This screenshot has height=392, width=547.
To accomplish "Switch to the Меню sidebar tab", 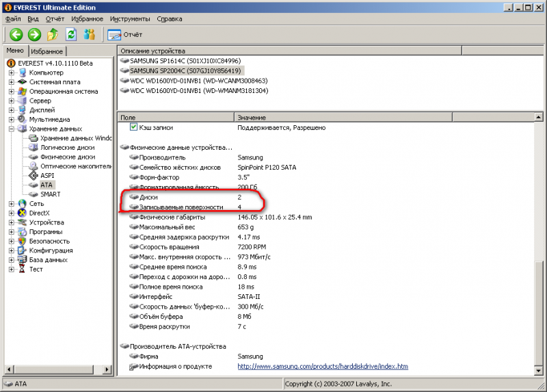I will coord(15,50).
